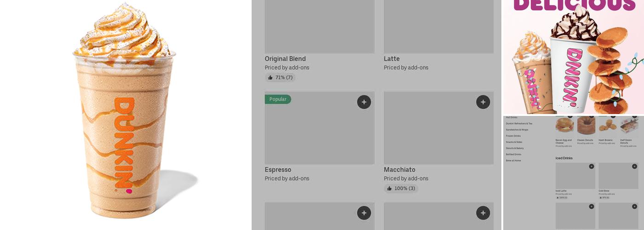Open the Frozen Drinks menu category
Screen dimensions: 644x230
513,136
